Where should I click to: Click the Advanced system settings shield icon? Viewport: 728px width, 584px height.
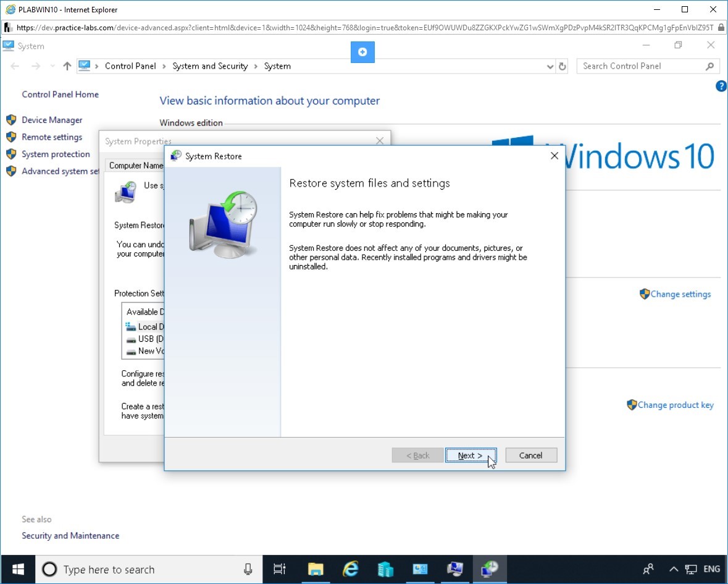11,171
